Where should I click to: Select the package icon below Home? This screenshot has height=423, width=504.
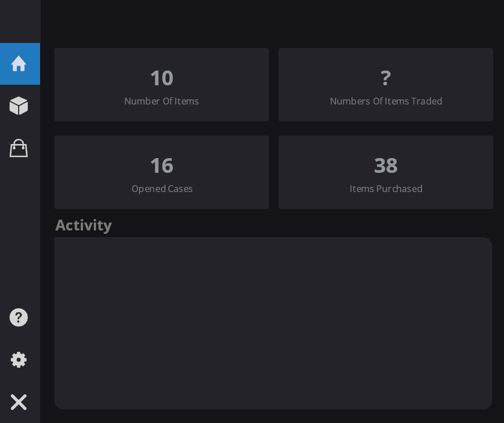(x=19, y=106)
